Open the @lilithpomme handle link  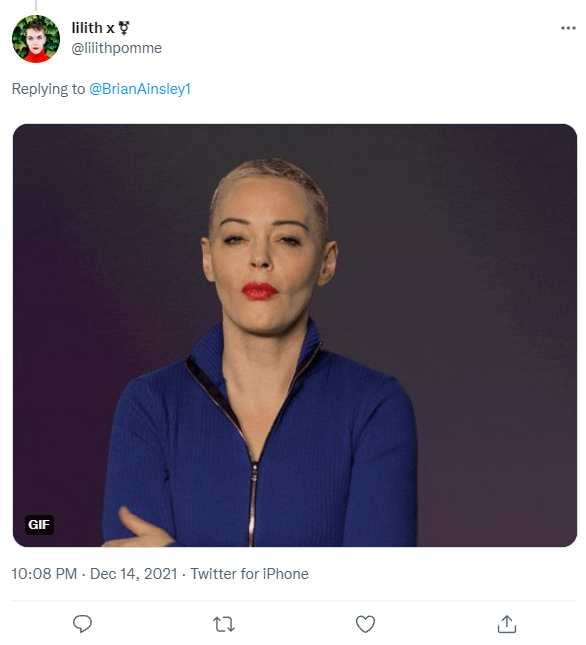point(116,48)
